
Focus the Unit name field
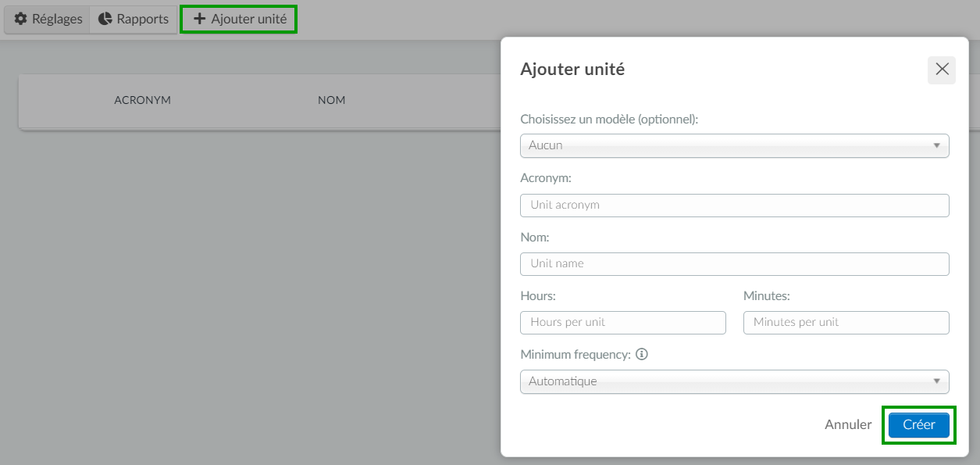tap(734, 263)
